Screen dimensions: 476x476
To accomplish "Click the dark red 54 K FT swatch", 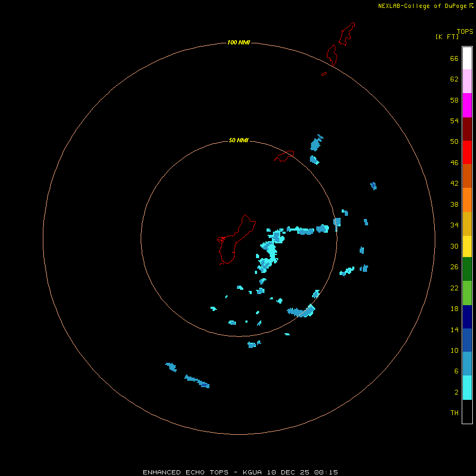I will [467, 129].
